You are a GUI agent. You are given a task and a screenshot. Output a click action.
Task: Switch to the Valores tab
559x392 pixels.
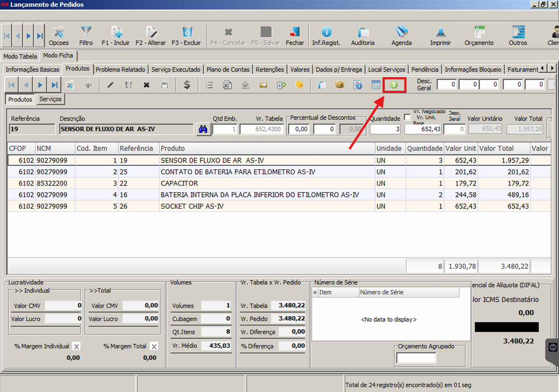(300, 70)
